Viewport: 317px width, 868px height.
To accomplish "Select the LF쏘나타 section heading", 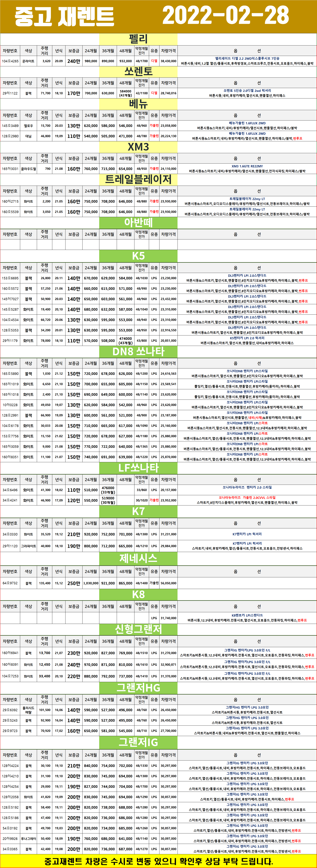I will (138, 468).
